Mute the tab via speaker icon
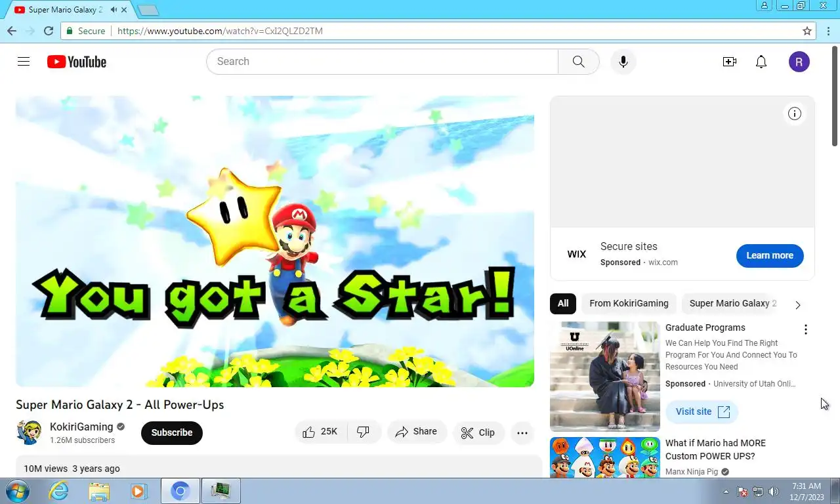Screen dimensions: 840x504 [x=114, y=10]
